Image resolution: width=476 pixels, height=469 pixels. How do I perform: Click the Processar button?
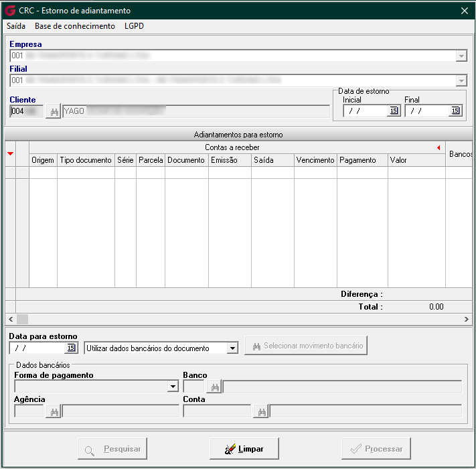pos(376,449)
